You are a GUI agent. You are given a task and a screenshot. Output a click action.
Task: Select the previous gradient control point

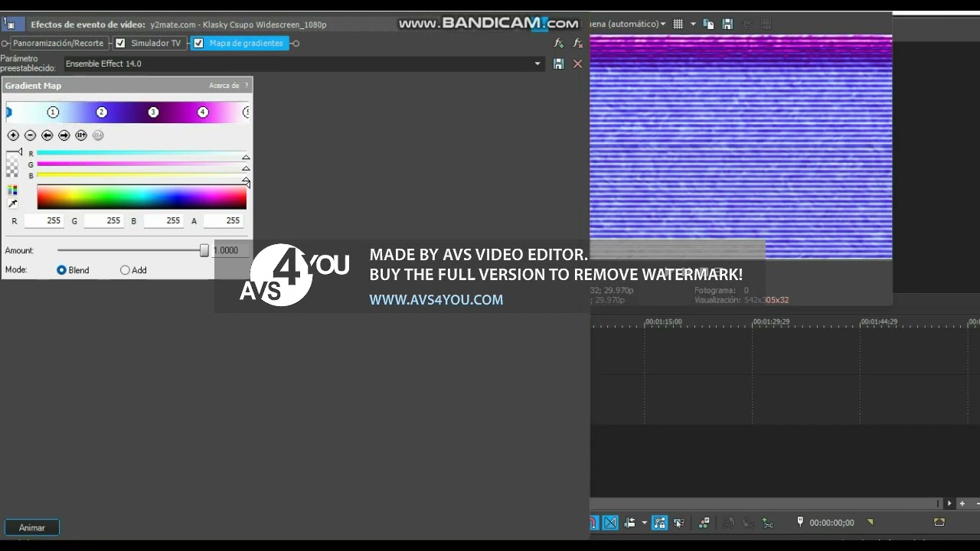[x=47, y=135]
